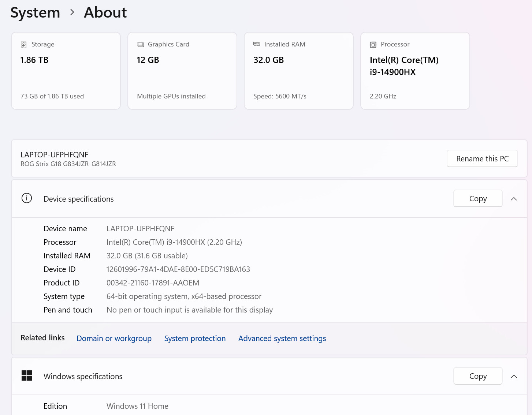
Task: Open the Graphics Card 12 GB card
Action: pyautogui.click(x=182, y=71)
